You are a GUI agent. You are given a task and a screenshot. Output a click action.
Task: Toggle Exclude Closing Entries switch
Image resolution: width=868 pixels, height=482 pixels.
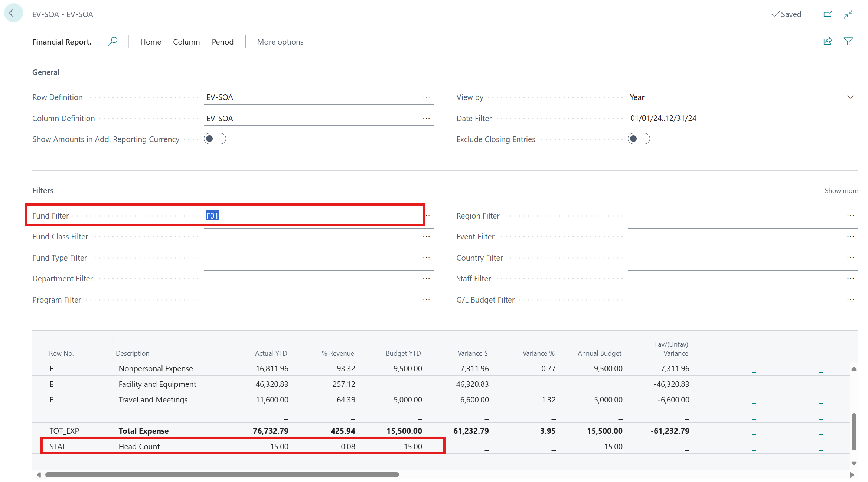[x=639, y=139]
